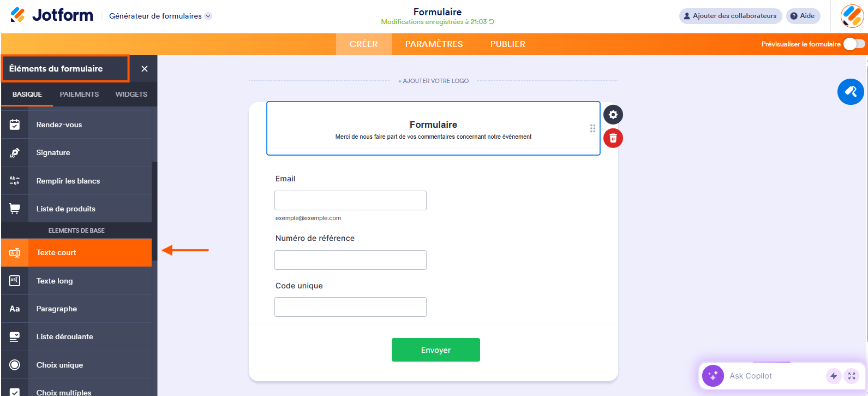868x396 pixels.
Task: Click the Envoyer button
Action: (435, 350)
